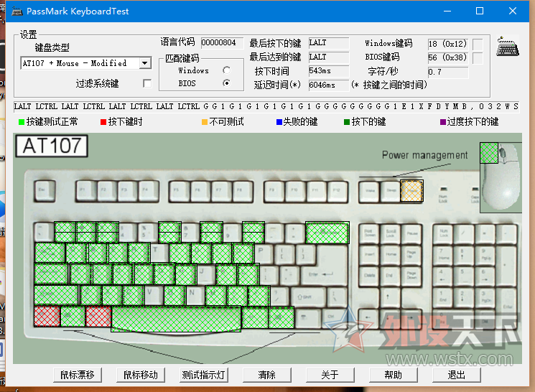Click the red 按下键时 legend swatch
This screenshot has height=392, width=535.
pyautogui.click(x=103, y=122)
